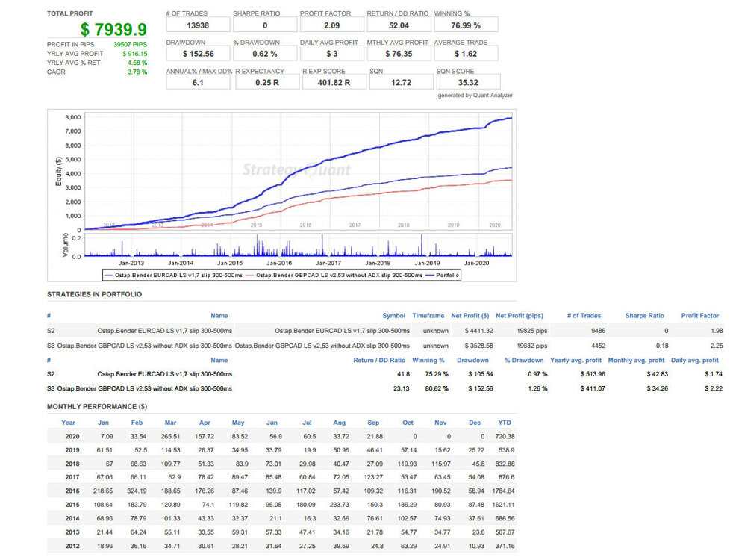Click 2019 YTD value 538.9
Viewport: 733px width, 560px height.
tap(507, 450)
